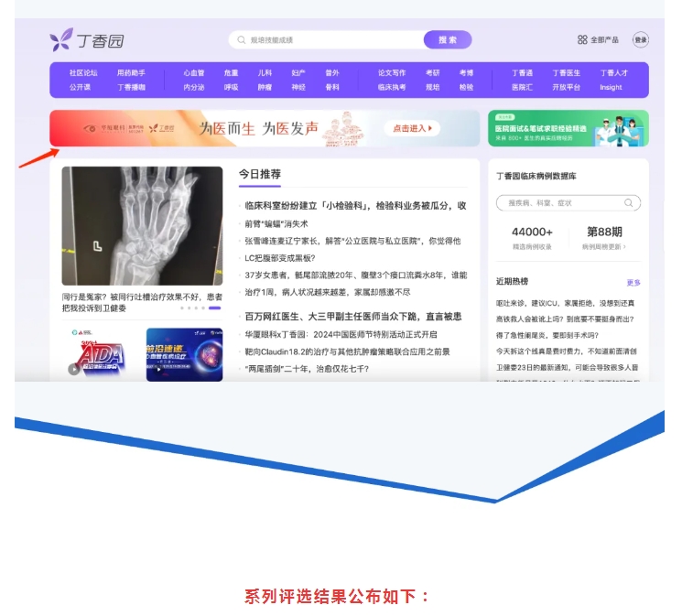Viewport: 682px width, 616px height.
Task: Go to 论文写作 in navigation bar
Action: point(392,73)
